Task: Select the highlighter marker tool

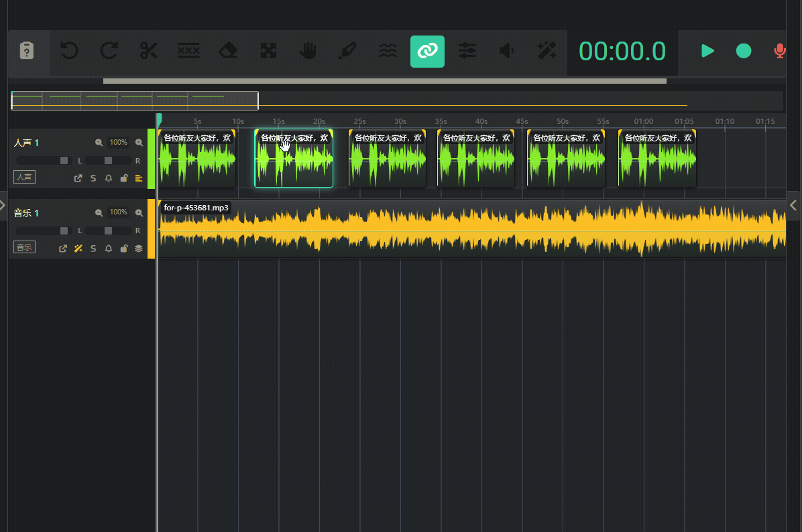Action: tap(348, 51)
